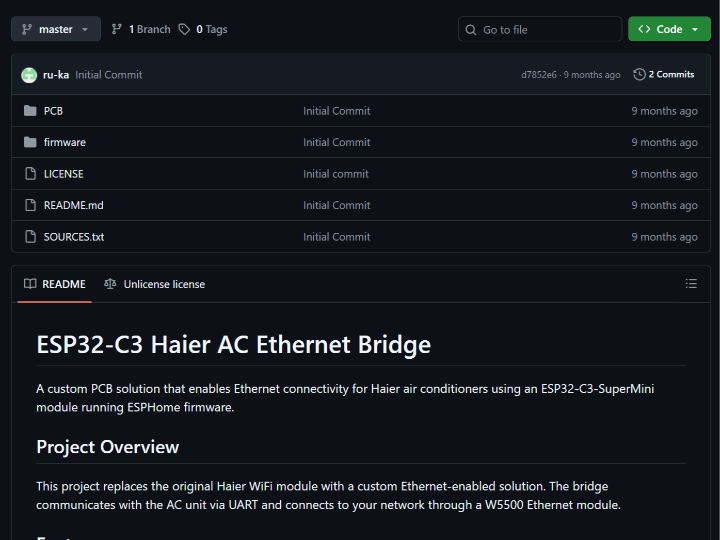Click the firmware folder icon
This screenshot has height=540, width=720.
click(x=30, y=142)
